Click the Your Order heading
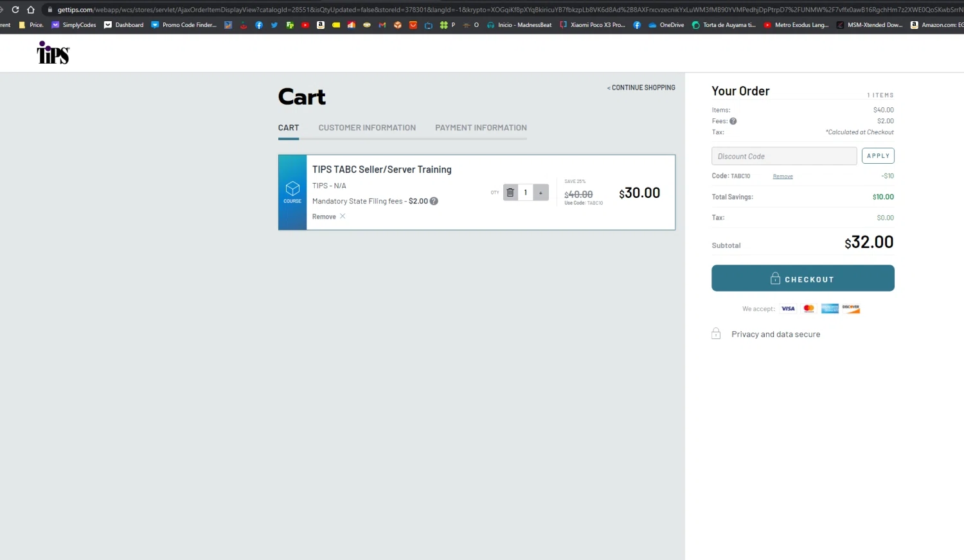Image resolution: width=964 pixels, height=560 pixels. coord(740,91)
